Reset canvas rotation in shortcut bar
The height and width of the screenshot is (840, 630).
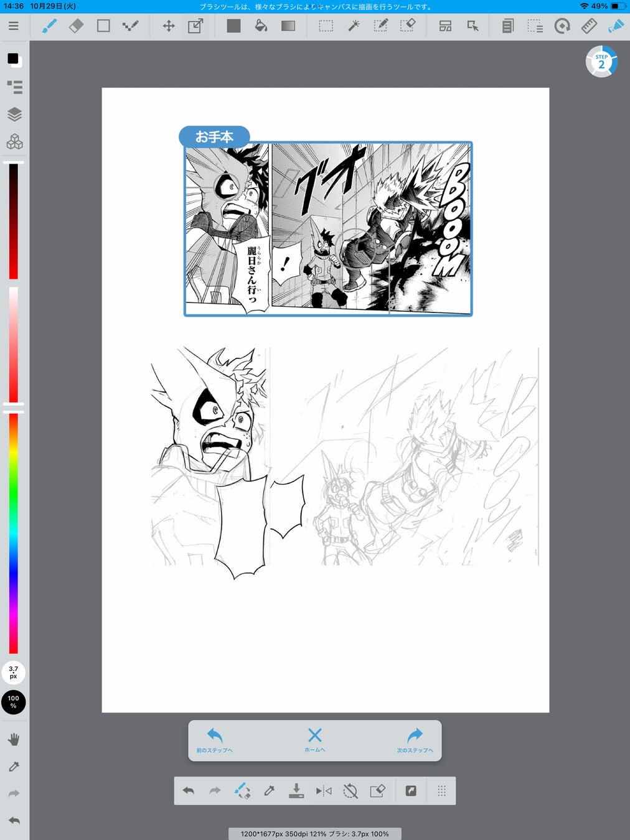pyautogui.click(x=350, y=791)
